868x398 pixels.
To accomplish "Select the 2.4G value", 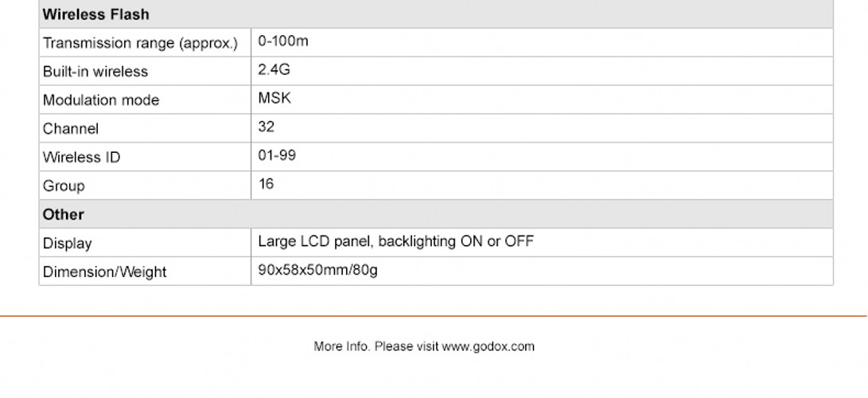I will tap(274, 70).
